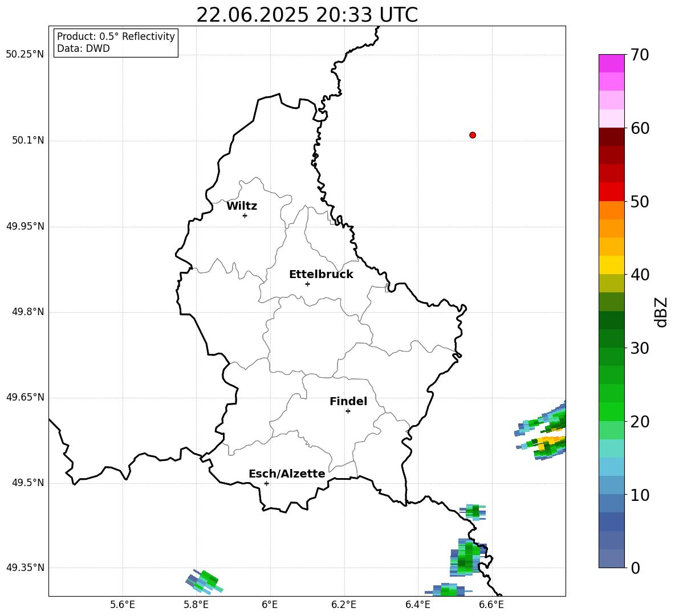Click the red dot marker on the map
Viewport: 675px width, 616px height.
click(x=473, y=135)
